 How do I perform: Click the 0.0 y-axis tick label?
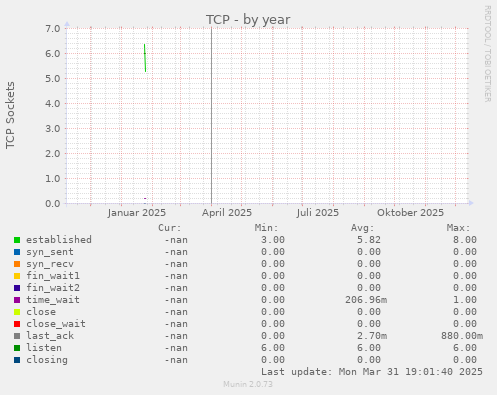click(x=53, y=203)
